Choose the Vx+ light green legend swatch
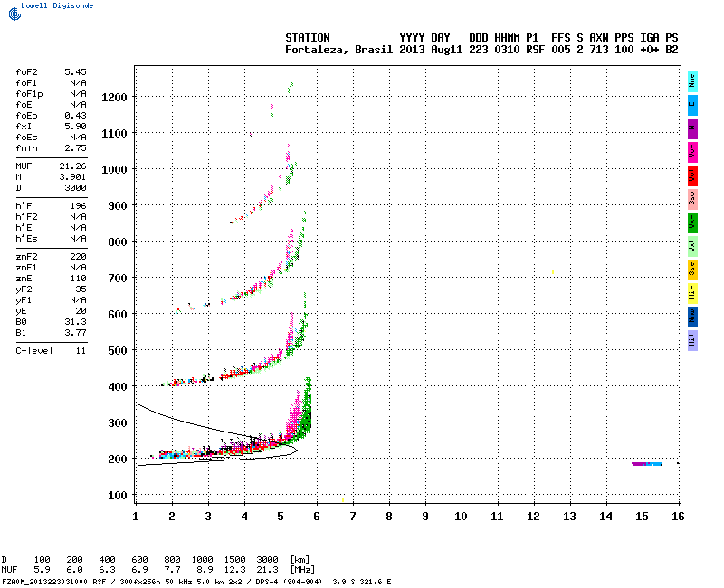The height and width of the screenshot is (588, 724). click(692, 246)
